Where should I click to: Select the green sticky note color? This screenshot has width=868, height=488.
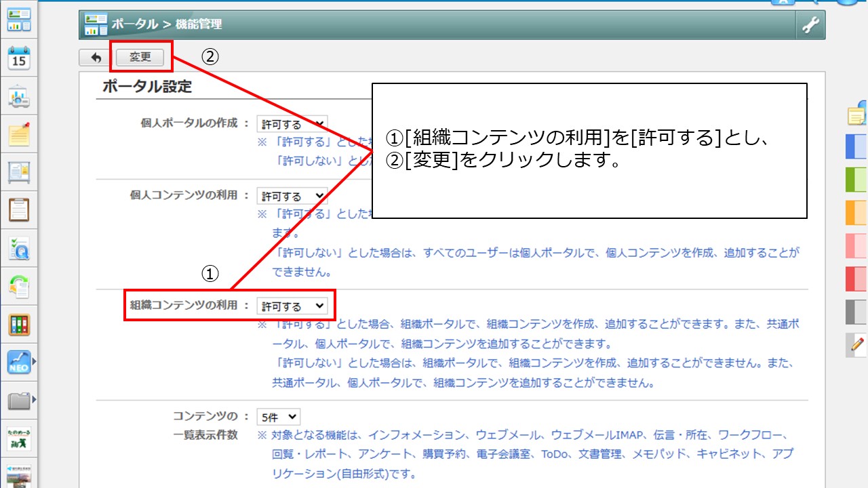pyautogui.click(x=856, y=180)
